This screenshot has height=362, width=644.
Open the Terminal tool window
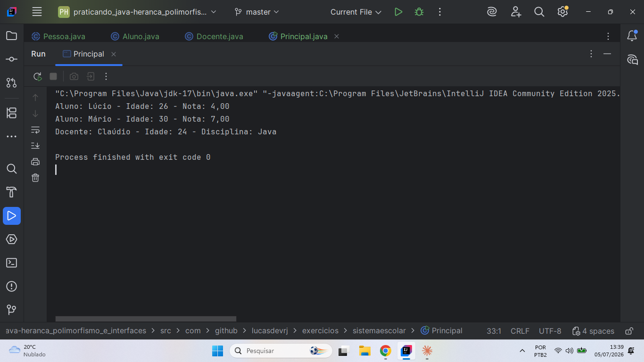click(12, 263)
